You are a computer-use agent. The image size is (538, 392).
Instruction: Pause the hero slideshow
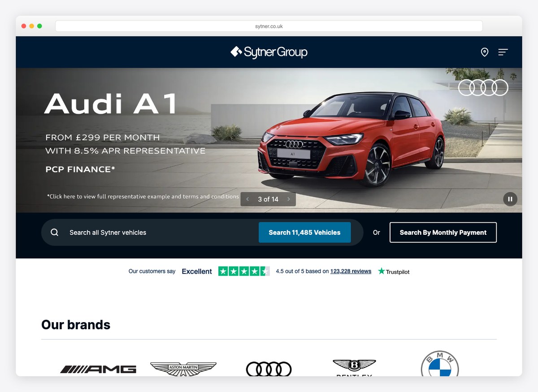[x=510, y=199]
